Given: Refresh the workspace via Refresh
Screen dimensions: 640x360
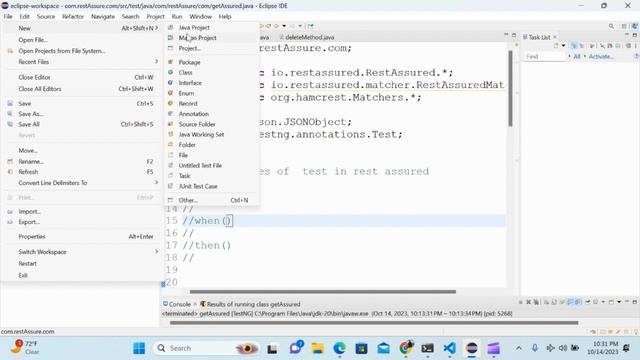Looking at the screenshot, I should (28, 172).
